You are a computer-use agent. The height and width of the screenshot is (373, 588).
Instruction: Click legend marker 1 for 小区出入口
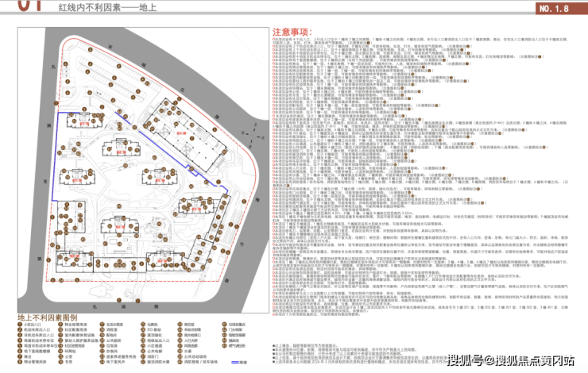click(x=20, y=325)
